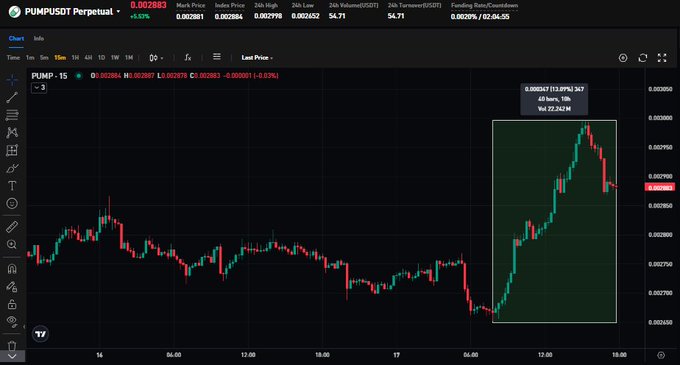
Task: Open the indicators fx menu
Action: tap(188, 57)
